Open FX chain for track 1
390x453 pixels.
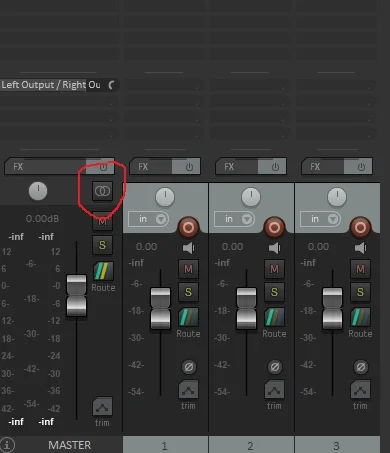(x=151, y=166)
